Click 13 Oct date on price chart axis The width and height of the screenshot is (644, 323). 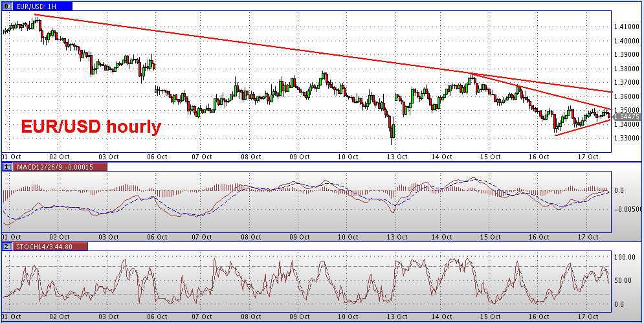point(397,157)
